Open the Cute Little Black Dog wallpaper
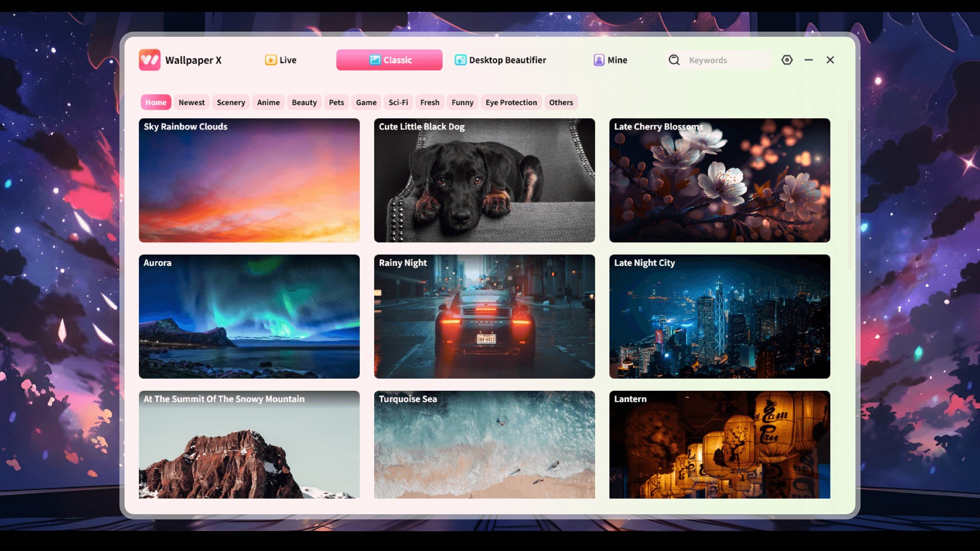 [484, 180]
